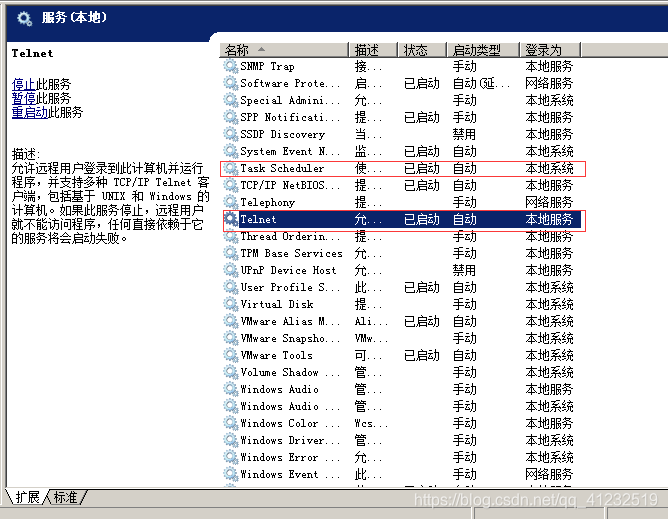Click 自动(延... startup type of Software Protection
The image size is (668, 519).
[481, 83]
